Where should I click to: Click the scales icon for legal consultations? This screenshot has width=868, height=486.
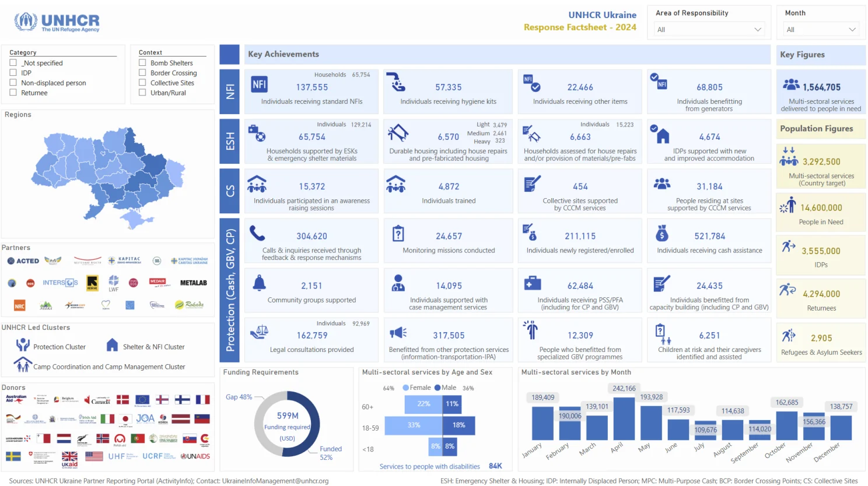[260, 332]
